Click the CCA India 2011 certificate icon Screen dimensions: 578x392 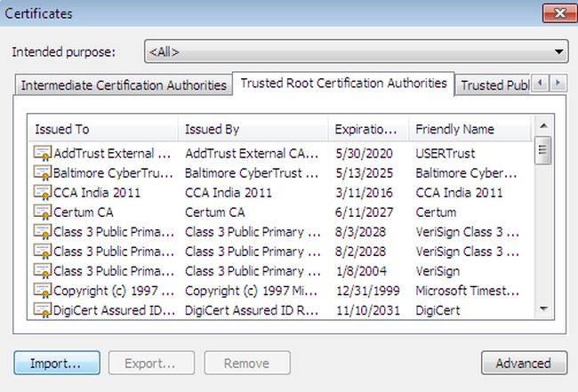tap(43, 192)
